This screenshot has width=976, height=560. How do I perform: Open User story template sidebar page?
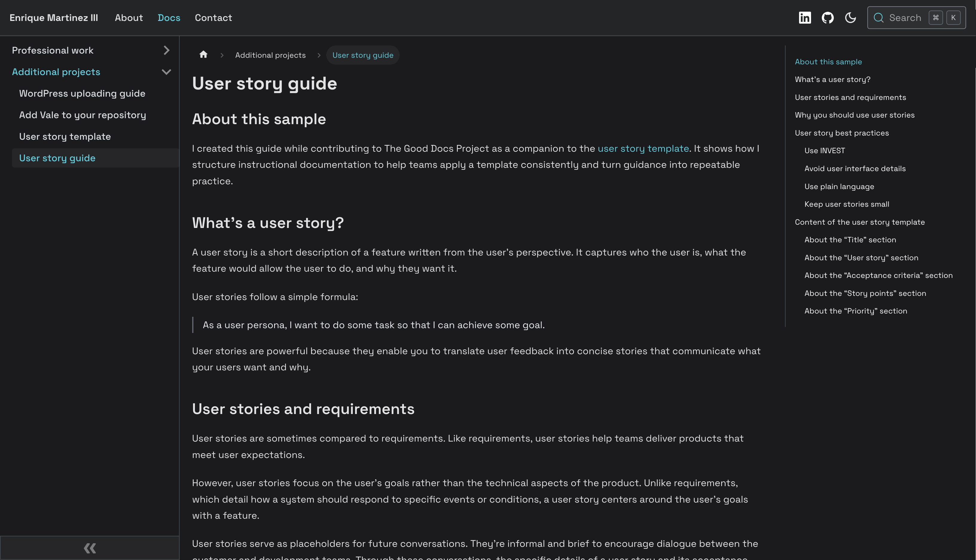65,136
